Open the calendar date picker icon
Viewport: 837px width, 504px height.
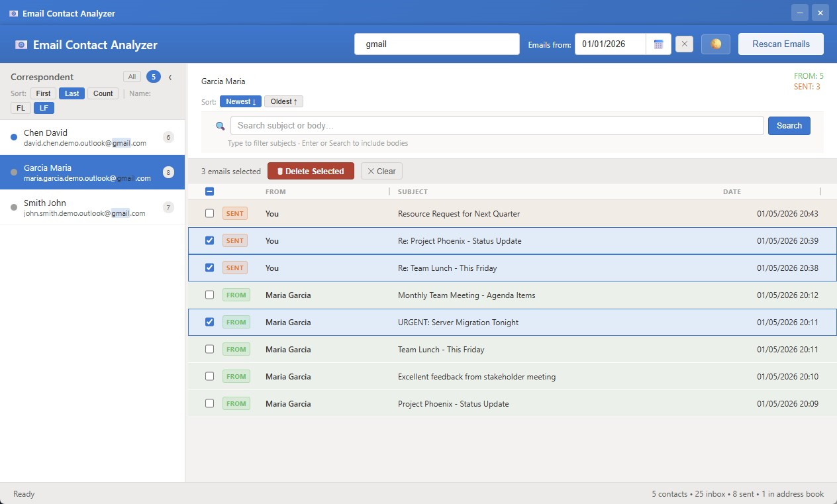pos(658,44)
